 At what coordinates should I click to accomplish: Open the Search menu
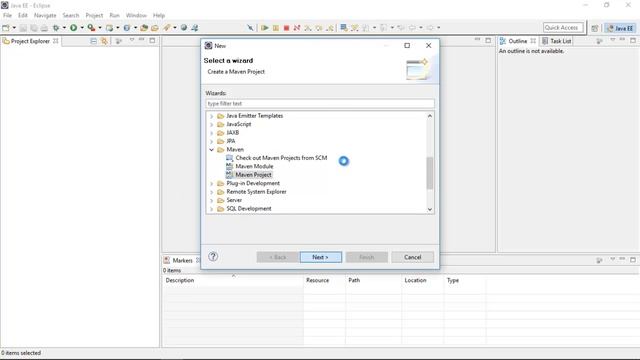71,15
